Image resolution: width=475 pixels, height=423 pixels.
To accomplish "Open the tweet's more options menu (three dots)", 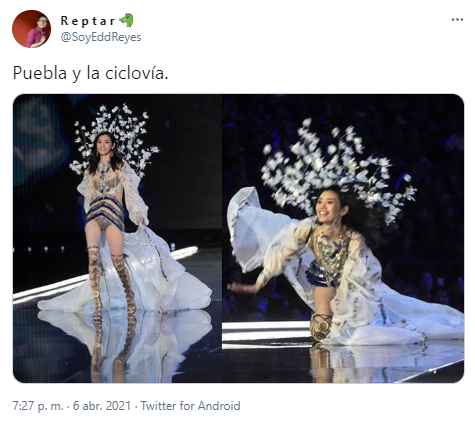I will point(457,20).
